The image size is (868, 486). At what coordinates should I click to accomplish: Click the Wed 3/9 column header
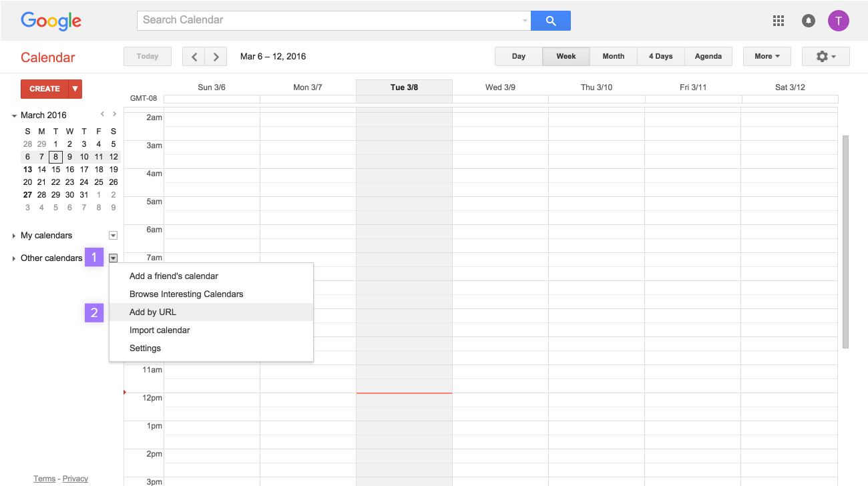[x=500, y=87]
